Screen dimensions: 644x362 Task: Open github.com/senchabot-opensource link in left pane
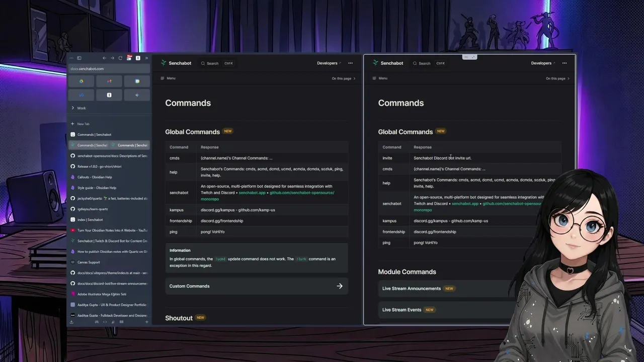coord(302,193)
